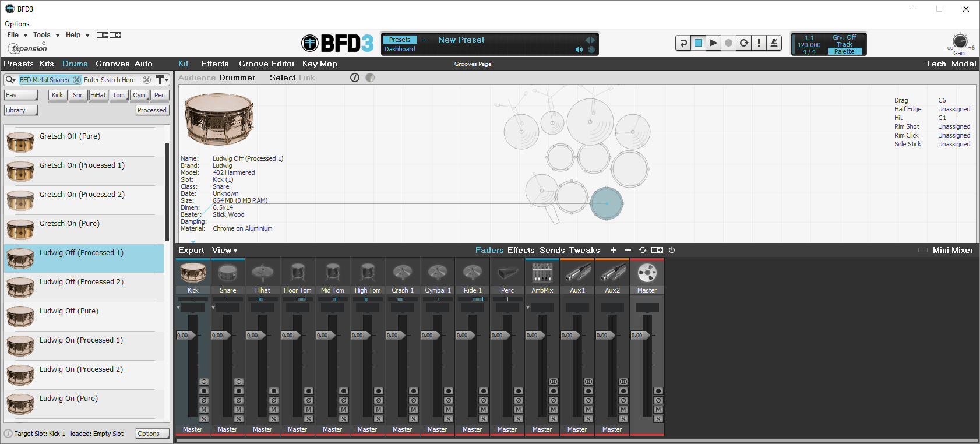
Task: Mute the Kick channel
Action: tap(204, 410)
